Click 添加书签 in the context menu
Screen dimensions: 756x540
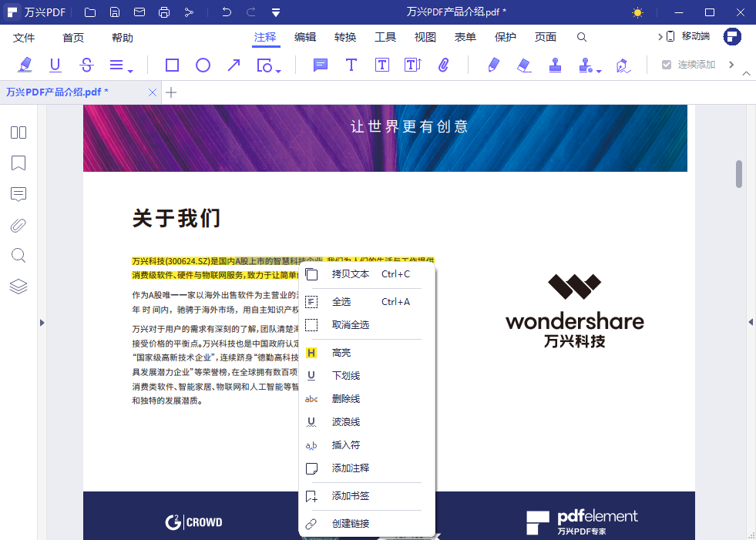tap(350, 496)
